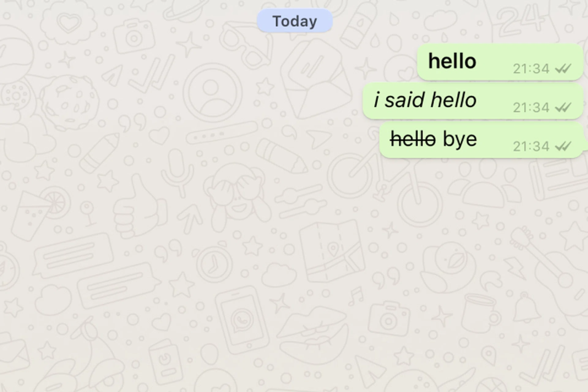
Task: Select the 'hello bye' message bubble
Action: 481,140
